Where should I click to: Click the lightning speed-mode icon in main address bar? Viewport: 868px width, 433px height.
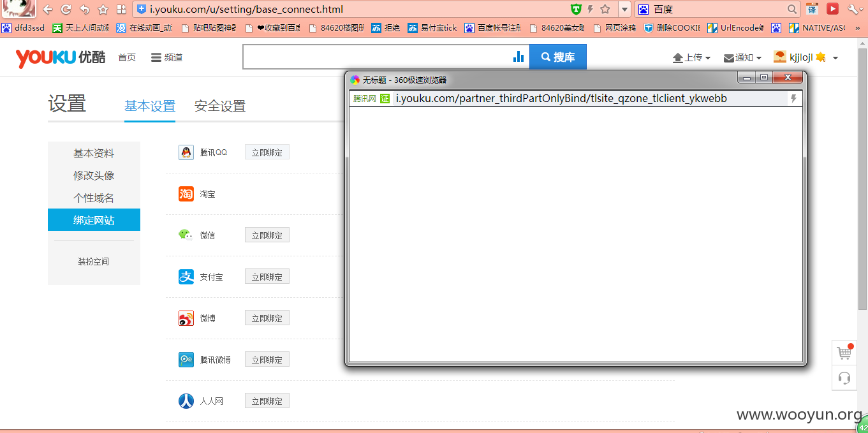tap(591, 9)
